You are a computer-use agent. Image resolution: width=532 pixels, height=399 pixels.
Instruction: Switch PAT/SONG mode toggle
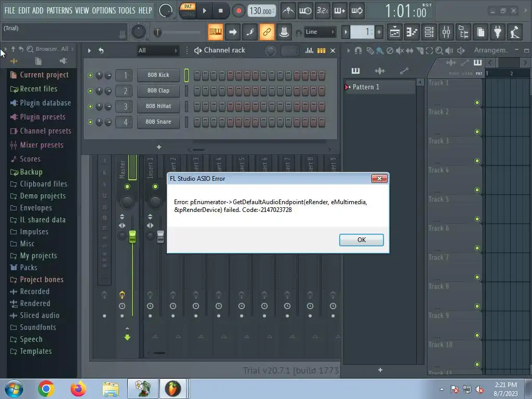click(x=188, y=10)
